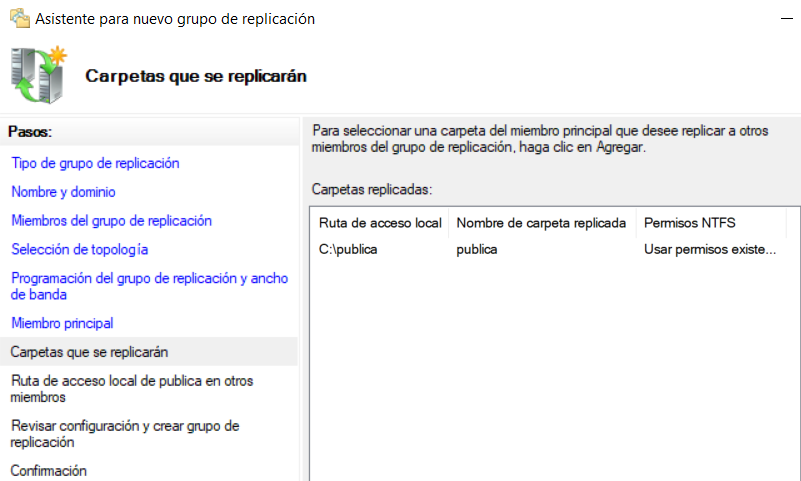801x481 pixels.
Task: Select the 'Selección de topología' step link
Action: click(x=79, y=250)
